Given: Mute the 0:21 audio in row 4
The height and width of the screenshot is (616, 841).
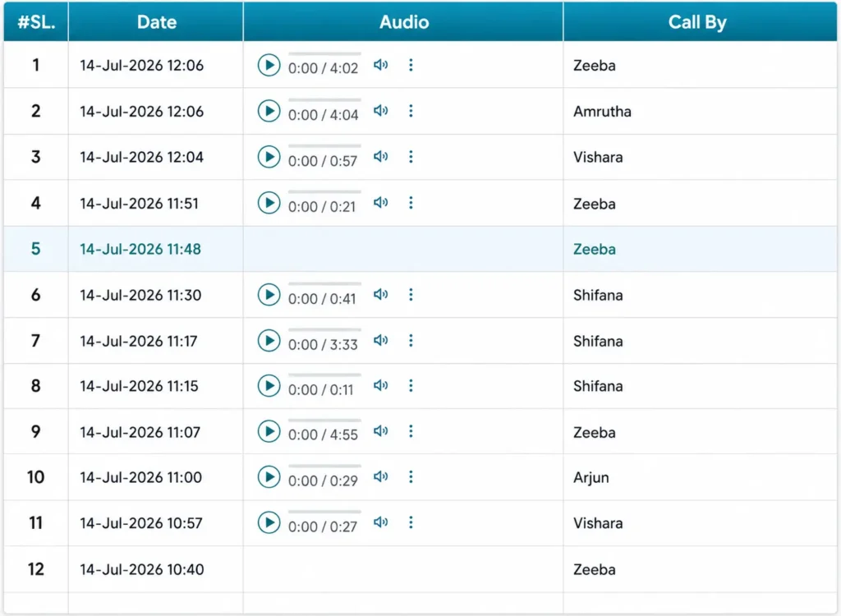Looking at the screenshot, I should (x=381, y=202).
